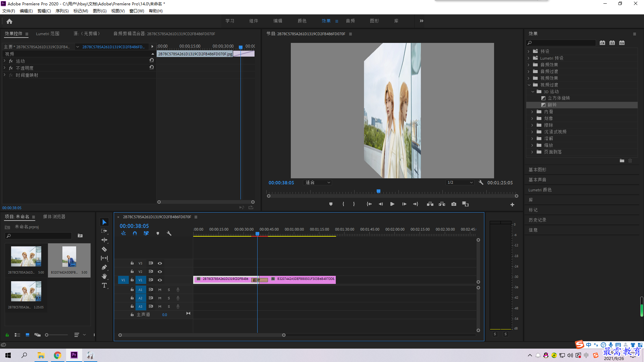Go to In point in program monitor
This screenshot has height=362, width=644.
coord(369,204)
